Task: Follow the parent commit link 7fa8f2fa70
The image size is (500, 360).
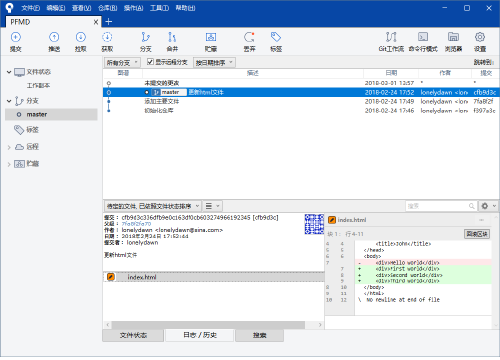Action: click(x=136, y=224)
